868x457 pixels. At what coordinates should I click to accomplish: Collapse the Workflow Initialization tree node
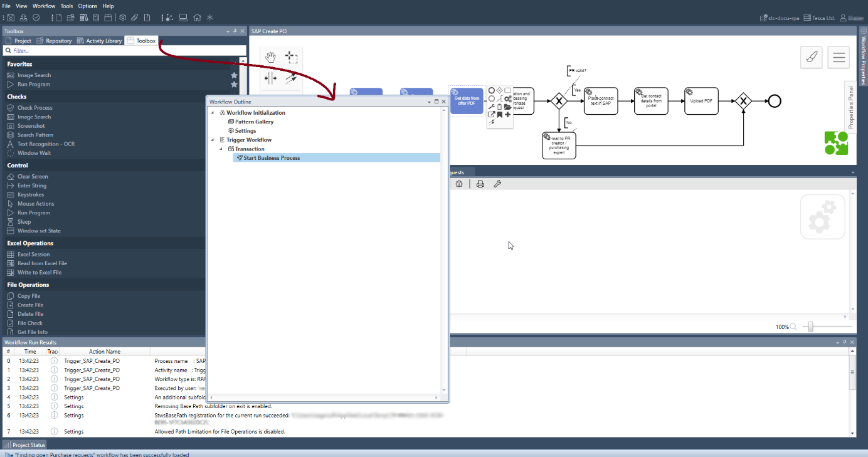point(213,113)
